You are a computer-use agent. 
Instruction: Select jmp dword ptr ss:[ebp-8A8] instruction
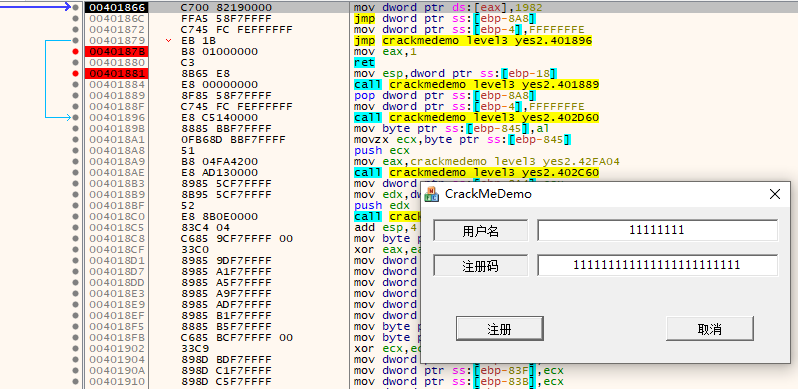click(x=445, y=18)
